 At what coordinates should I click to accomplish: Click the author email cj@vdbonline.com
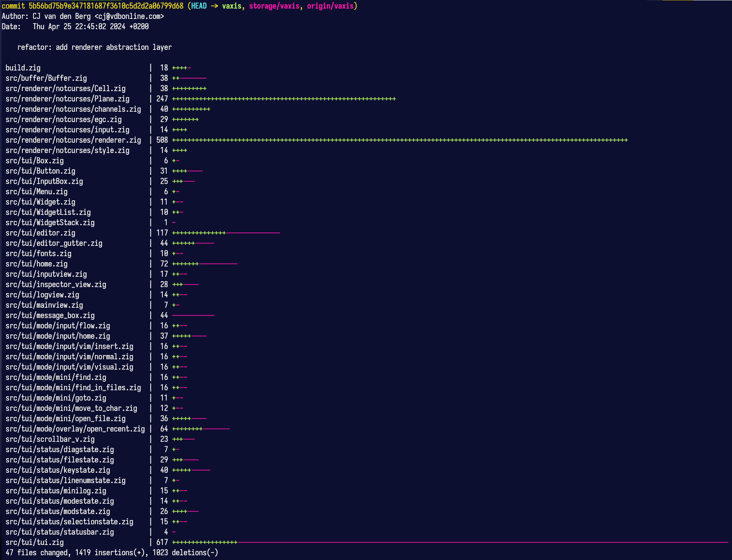click(129, 16)
